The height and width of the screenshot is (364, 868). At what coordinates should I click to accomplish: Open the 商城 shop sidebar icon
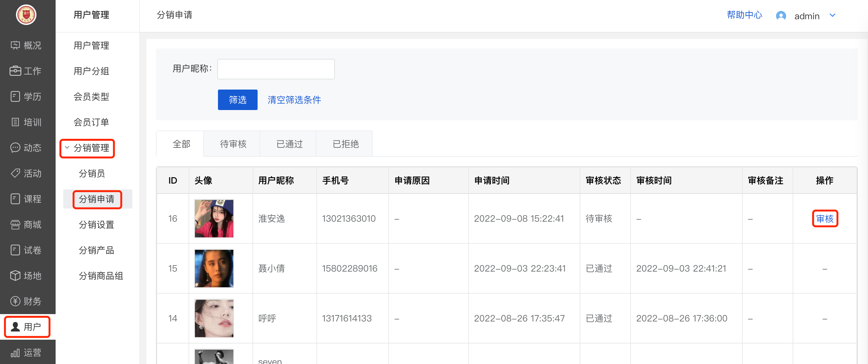coord(15,224)
